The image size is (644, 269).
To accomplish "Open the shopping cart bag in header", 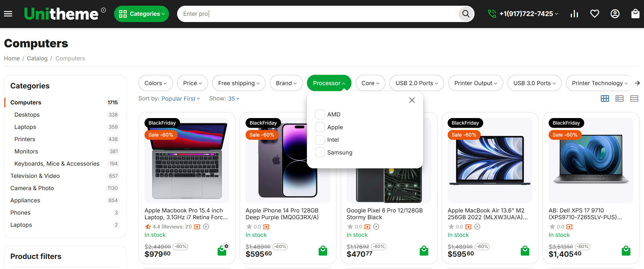I will coord(635,14).
